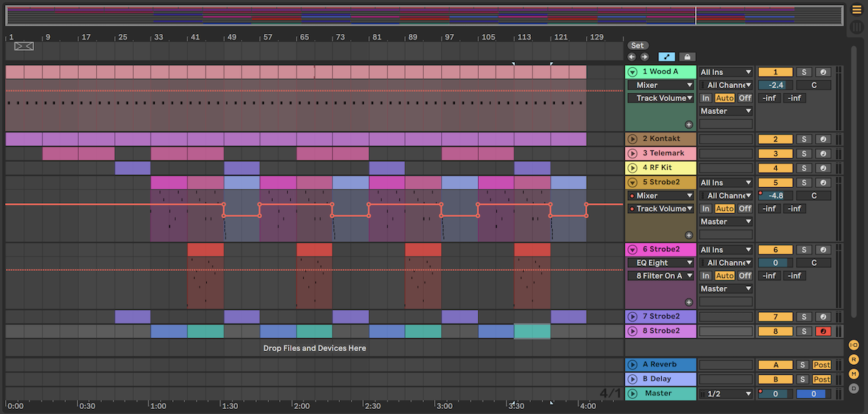Click the Set locator button
This screenshot has width=868, height=414.
[x=637, y=46]
